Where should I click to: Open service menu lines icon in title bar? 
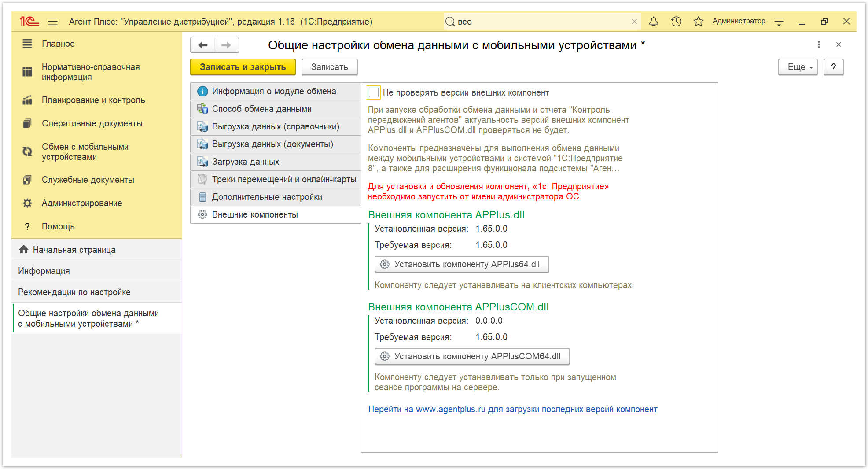(779, 21)
